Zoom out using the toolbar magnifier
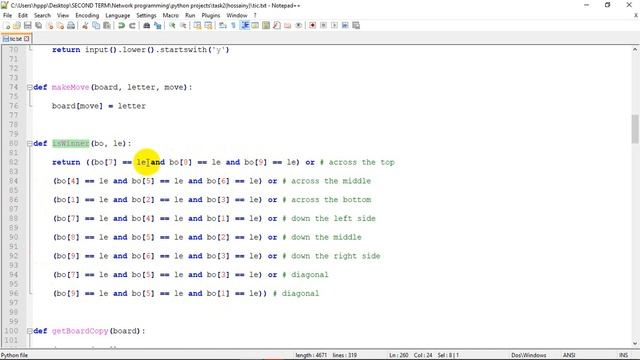 pyautogui.click(x=183, y=25)
